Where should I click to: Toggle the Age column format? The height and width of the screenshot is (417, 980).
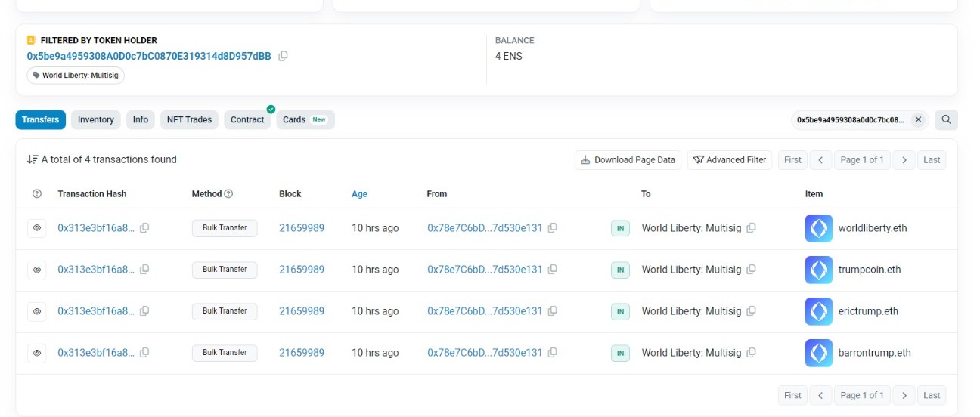pyautogui.click(x=359, y=194)
